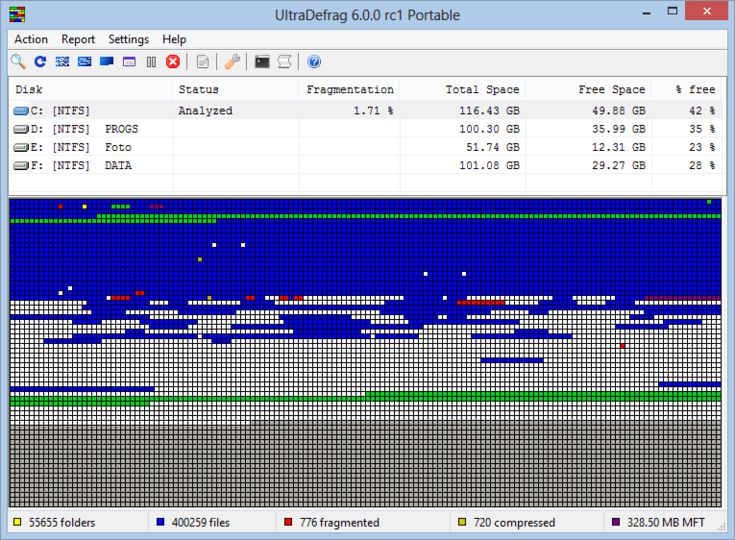Click the UltraDefrag 6.0.0 rc1 Portable title

(367, 15)
